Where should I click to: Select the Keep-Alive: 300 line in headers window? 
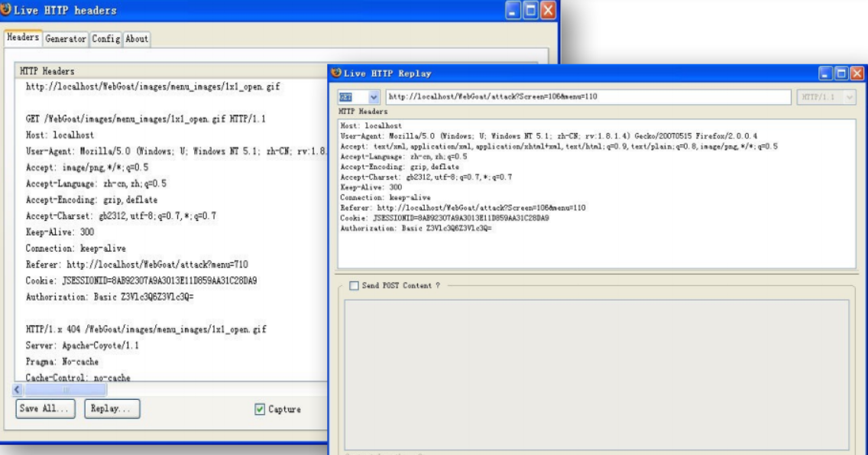coord(60,232)
